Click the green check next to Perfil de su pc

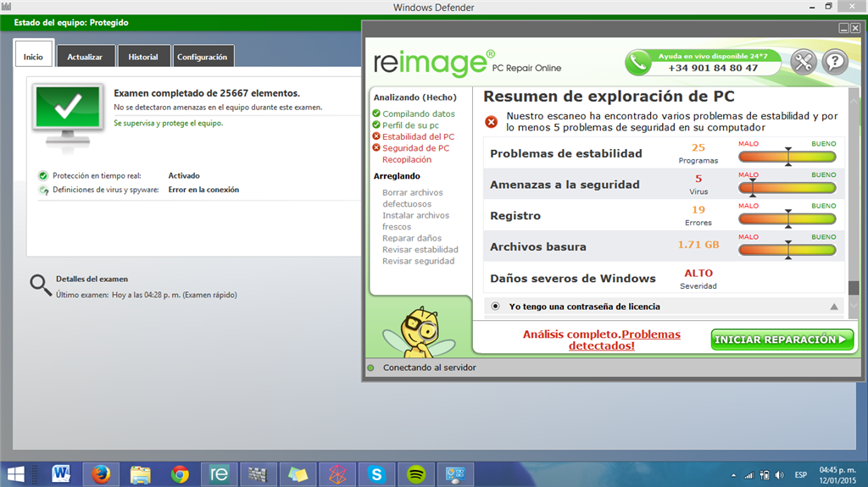pos(376,125)
